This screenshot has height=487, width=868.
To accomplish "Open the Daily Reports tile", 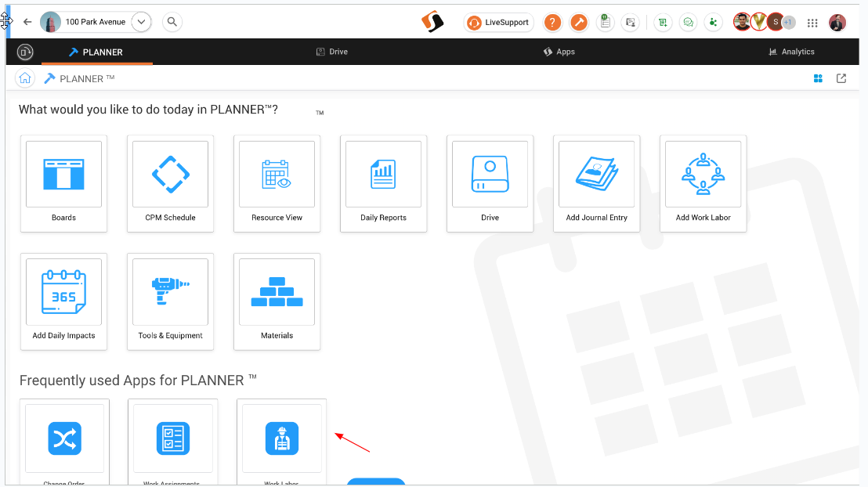I will [x=384, y=183].
